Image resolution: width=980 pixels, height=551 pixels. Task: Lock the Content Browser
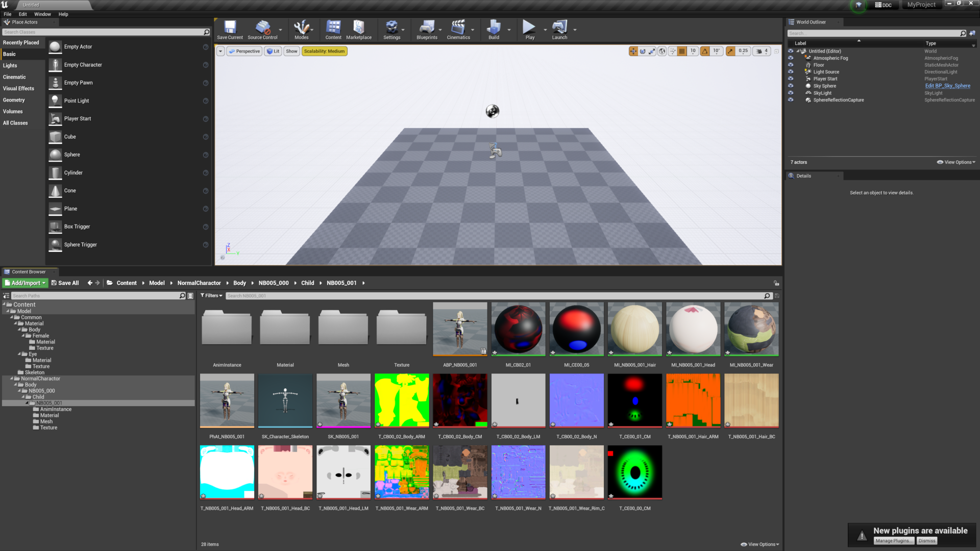[776, 283]
